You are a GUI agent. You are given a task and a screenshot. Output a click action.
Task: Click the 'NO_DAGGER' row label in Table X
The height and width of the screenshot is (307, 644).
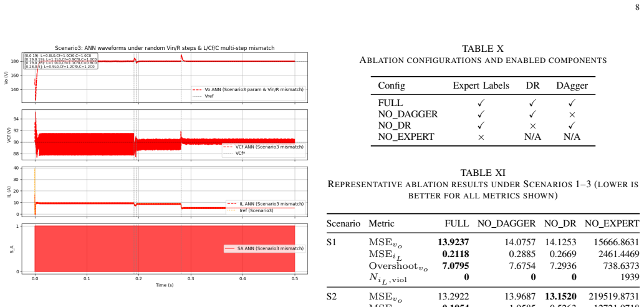(x=408, y=114)
